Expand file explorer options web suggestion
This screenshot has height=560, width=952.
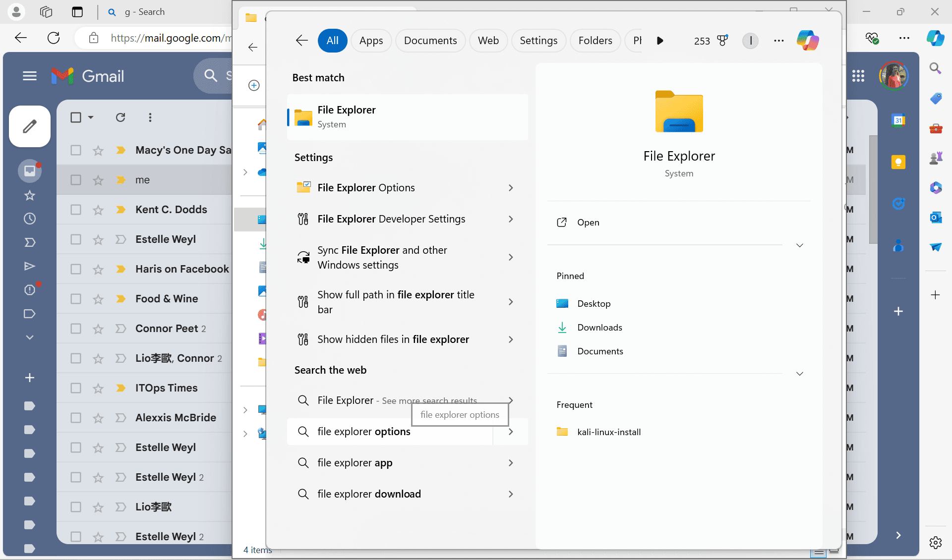tap(511, 432)
